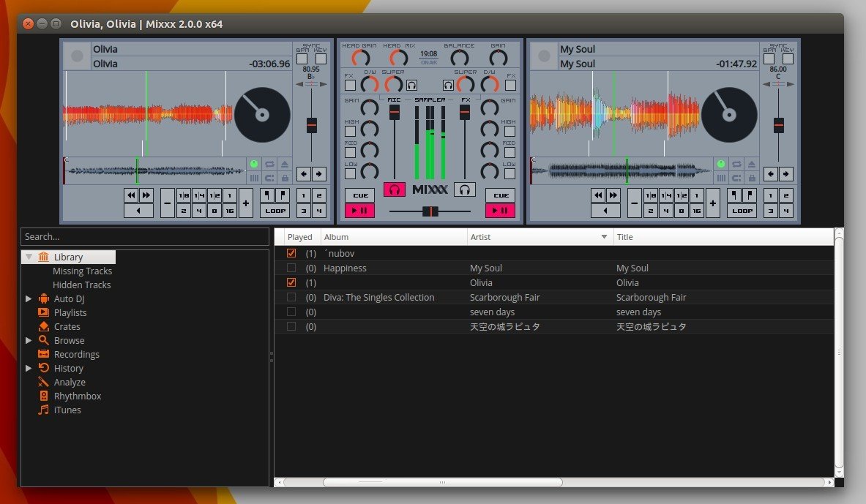Show Hidden Tracks in the library
866x504 pixels.
click(x=82, y=285)
